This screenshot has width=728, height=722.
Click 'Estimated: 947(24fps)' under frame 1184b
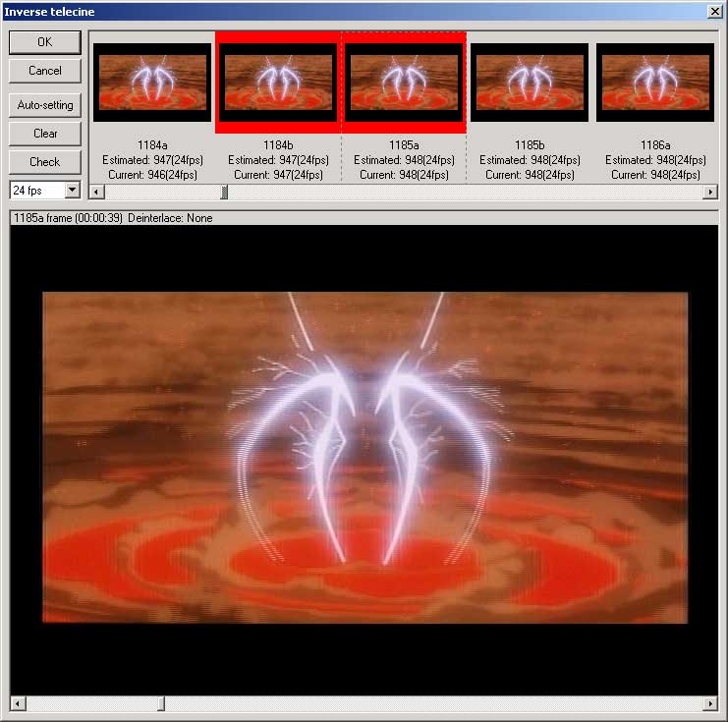(x=278, y=160)
